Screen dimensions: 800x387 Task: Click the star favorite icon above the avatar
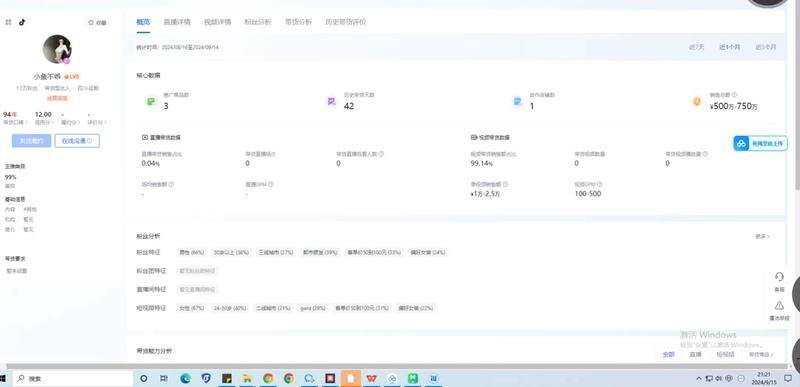91,22
